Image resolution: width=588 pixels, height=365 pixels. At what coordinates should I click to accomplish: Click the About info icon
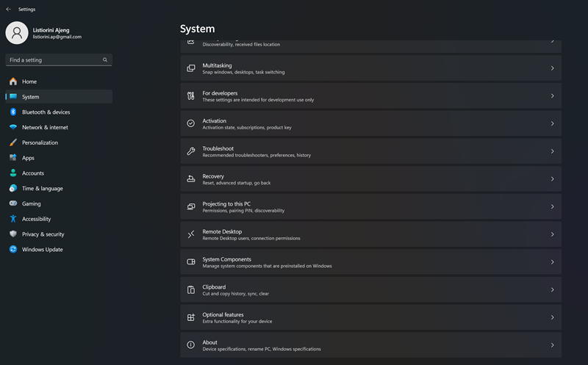click(x=191, y=345)
